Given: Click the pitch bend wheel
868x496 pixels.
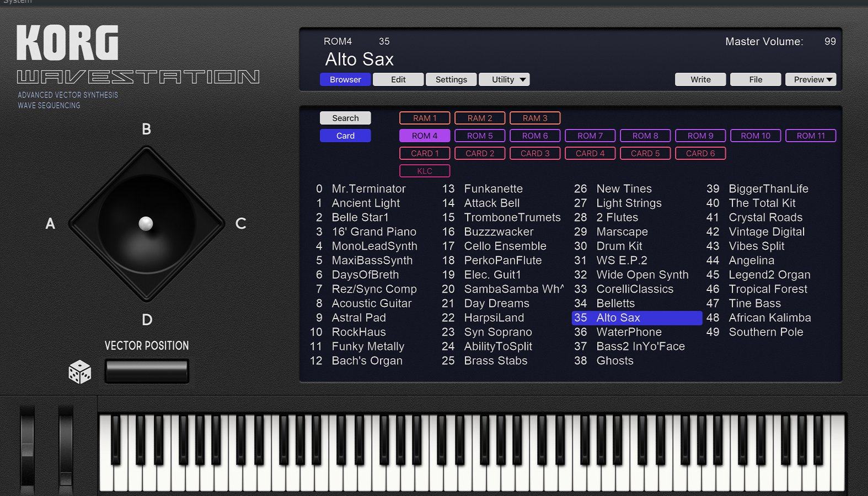Looking at the screenshot, I should 27,450.
